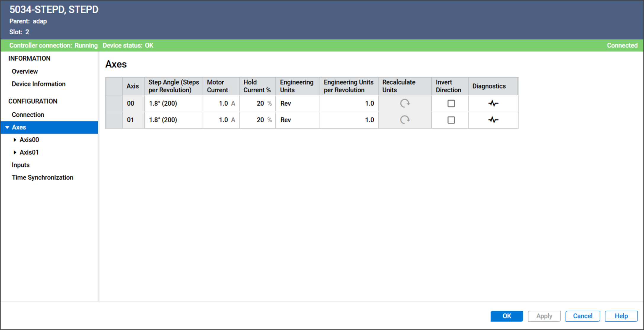Edit Hold Current % for axis 01
The height and width of the screenshot is (330, 644).
(257, 120)
